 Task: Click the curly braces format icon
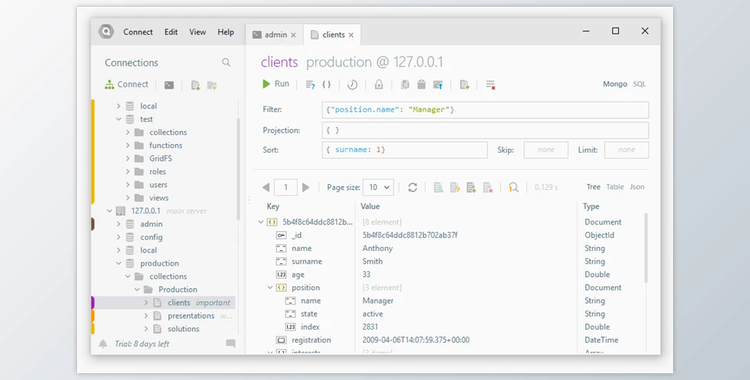tap(327, 85)
